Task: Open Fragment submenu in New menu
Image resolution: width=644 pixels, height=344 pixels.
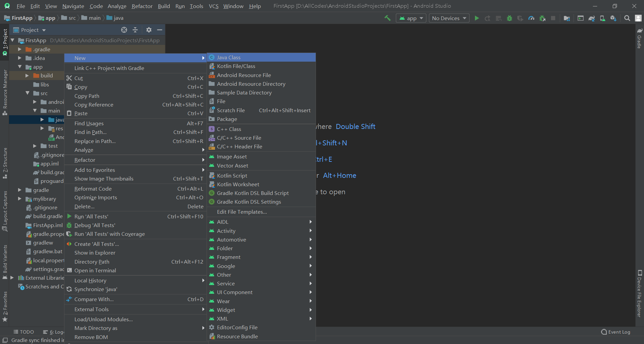Action: (x=261, y=257)
